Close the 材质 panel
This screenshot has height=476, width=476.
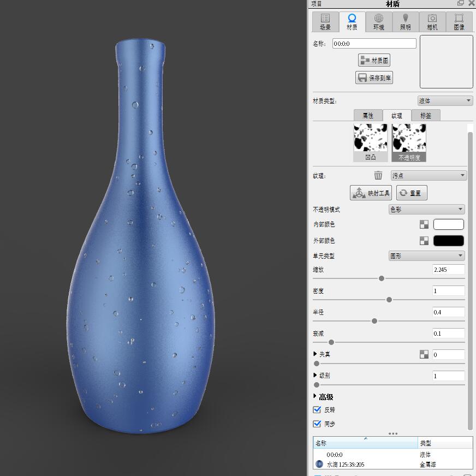tap(472, 3)
